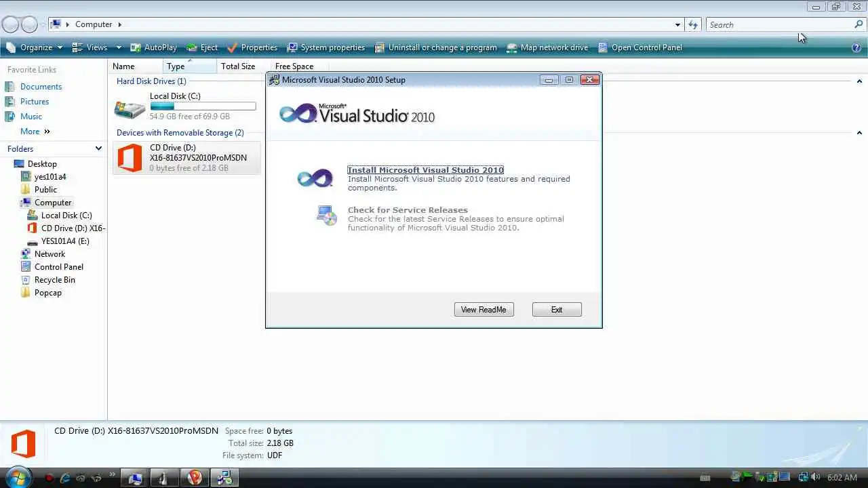This screenshot has width=868, height=488.
Task: Click the Check for Service Releases icon
Action: (326, 216)
